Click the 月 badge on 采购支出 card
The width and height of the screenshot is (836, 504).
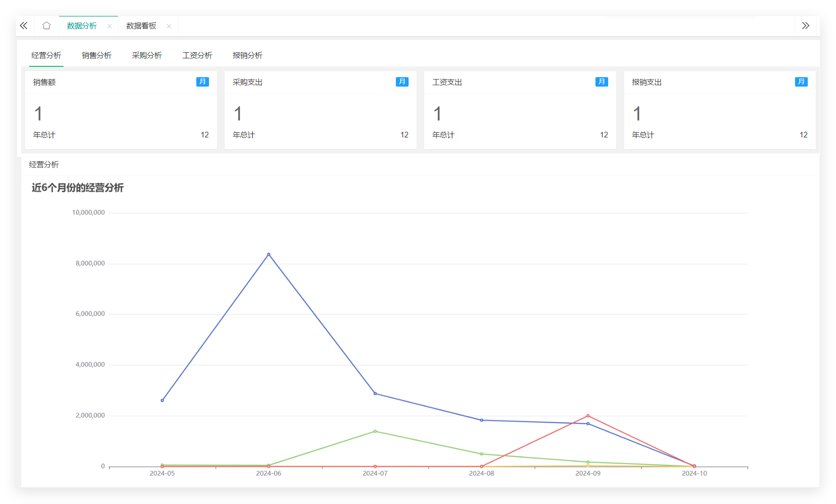coord(402,82)
